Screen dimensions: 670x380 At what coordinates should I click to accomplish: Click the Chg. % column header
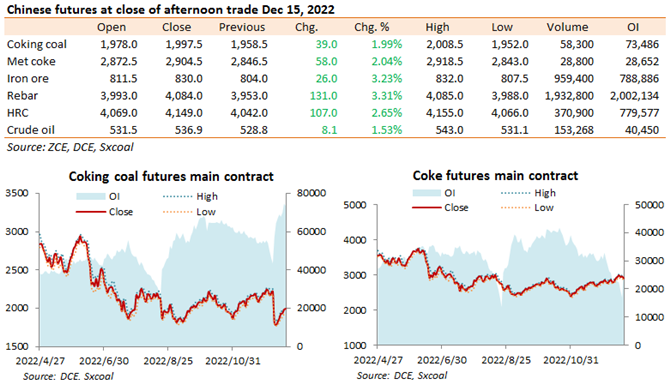click(x=371, y=27)
